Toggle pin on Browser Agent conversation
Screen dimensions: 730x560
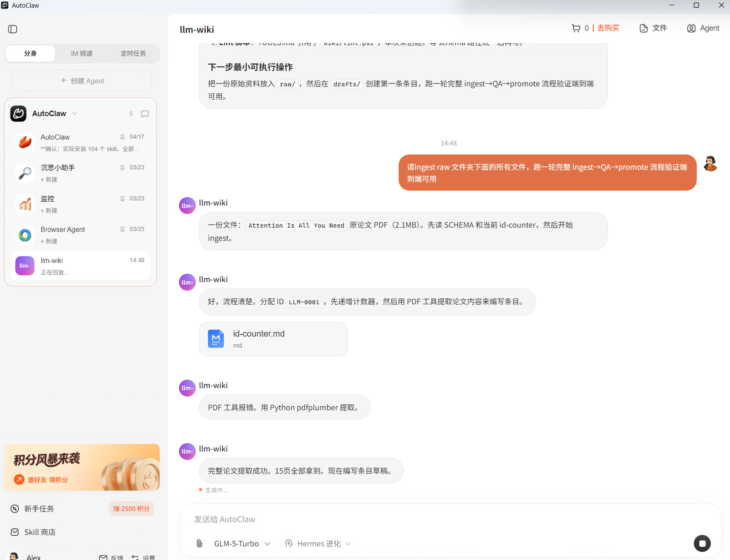122,229
